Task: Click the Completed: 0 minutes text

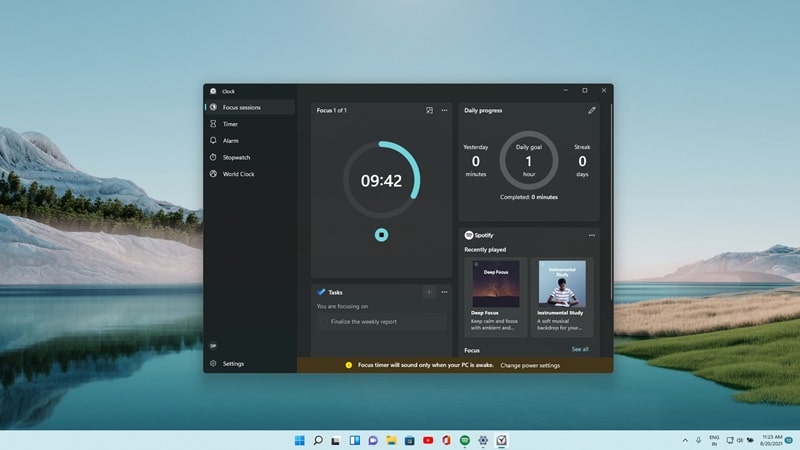Action: pos(529,197)
